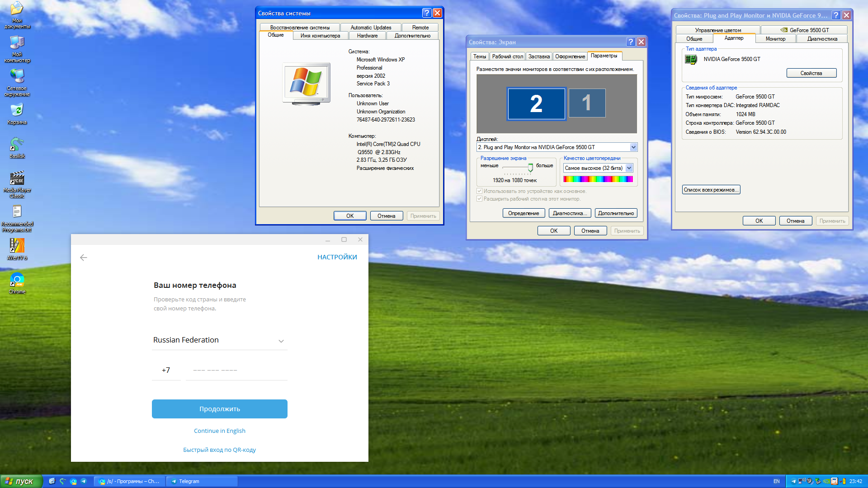Screen dimensions: 868x488
Task: Toggle 'Расширить рабочий стол на этот монитор' checkbox
Action: (x=480, y=199)
